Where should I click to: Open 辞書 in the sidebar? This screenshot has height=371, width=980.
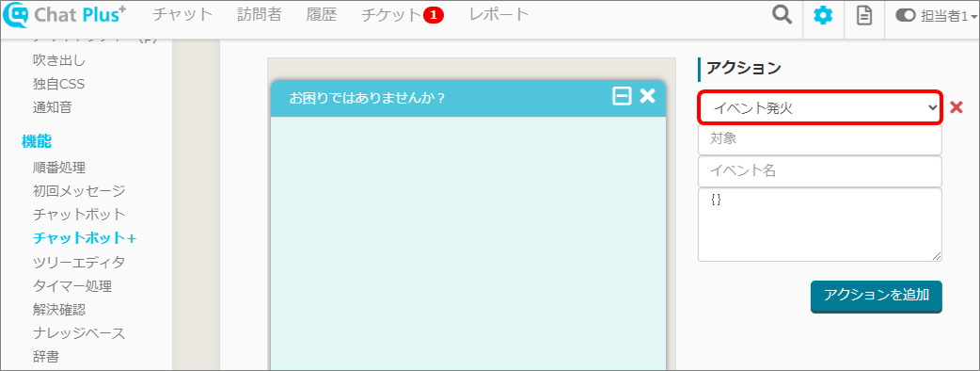pyautogui.click(x=46, y=357)
